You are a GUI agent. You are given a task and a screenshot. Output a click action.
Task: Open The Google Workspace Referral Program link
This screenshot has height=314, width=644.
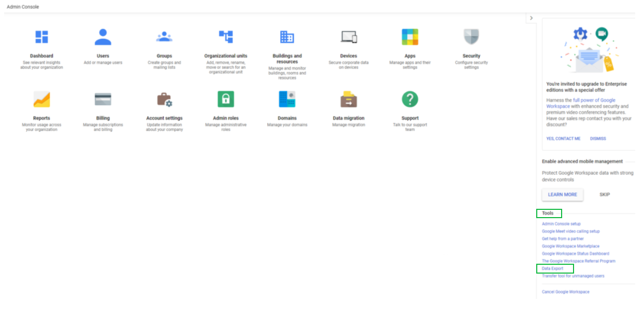(579, 261)
